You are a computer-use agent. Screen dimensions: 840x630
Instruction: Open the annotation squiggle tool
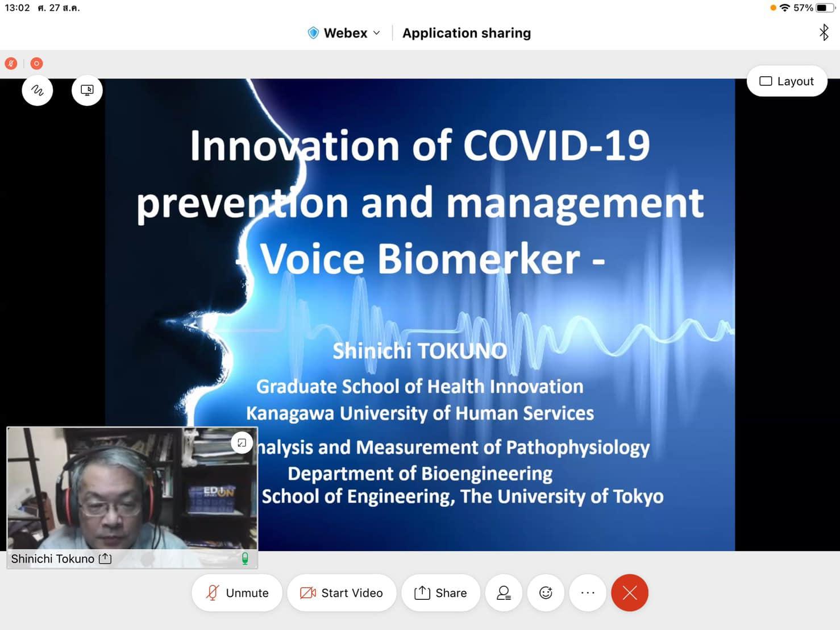coord(38,90)
